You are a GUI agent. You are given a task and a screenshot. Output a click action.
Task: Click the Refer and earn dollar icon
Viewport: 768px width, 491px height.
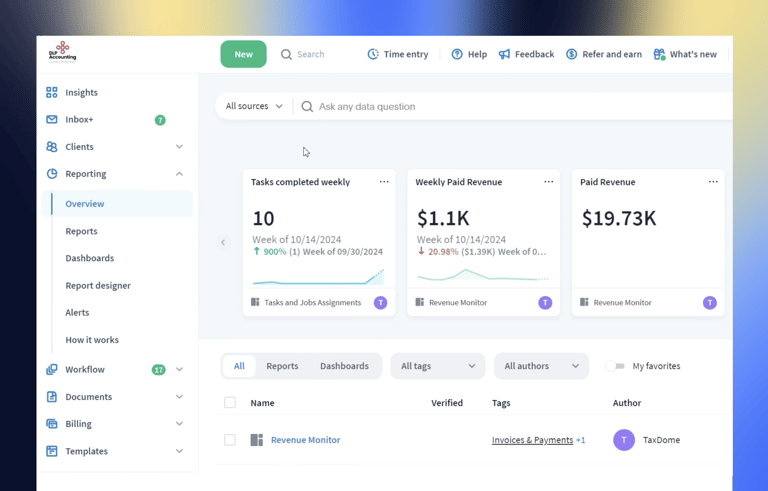pos(571,54)
